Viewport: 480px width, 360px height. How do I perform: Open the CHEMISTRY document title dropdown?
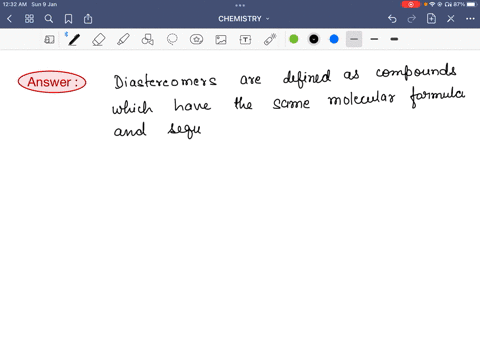[x=244, y=19]
